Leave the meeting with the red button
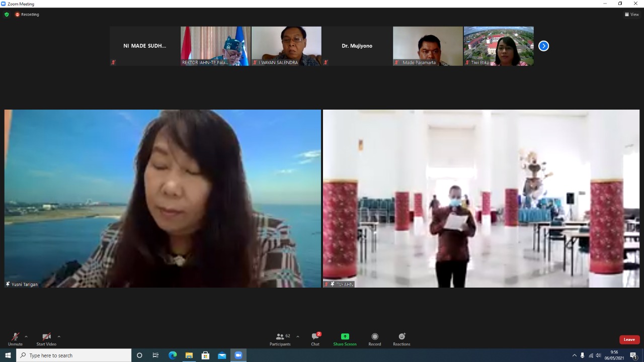 [x=629, y=339]
